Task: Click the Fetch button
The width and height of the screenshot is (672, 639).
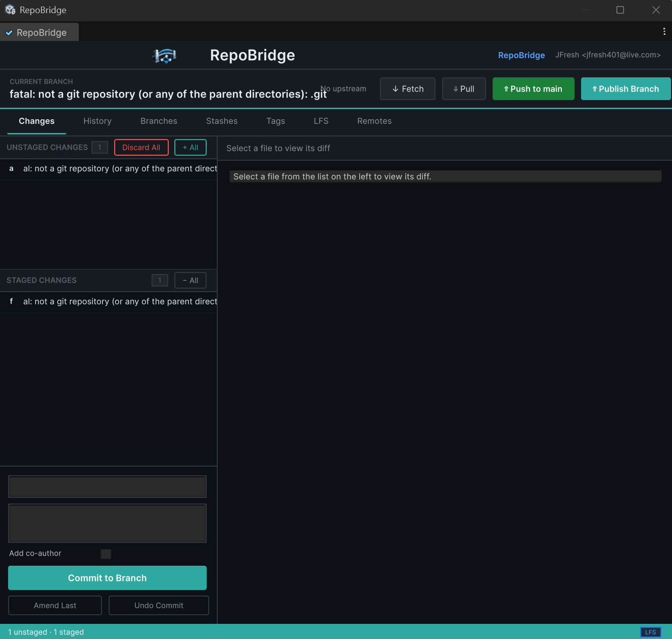Action: coord(408,89)
